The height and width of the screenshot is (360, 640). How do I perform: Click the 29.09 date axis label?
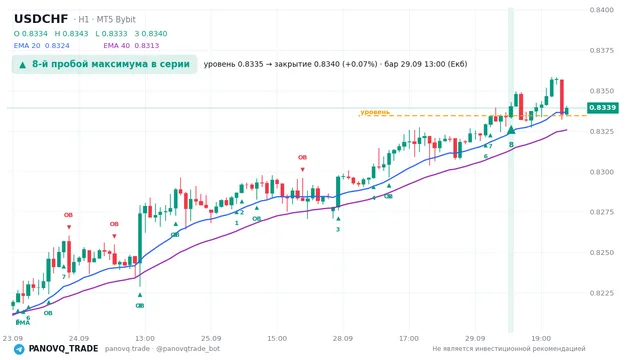475,338
